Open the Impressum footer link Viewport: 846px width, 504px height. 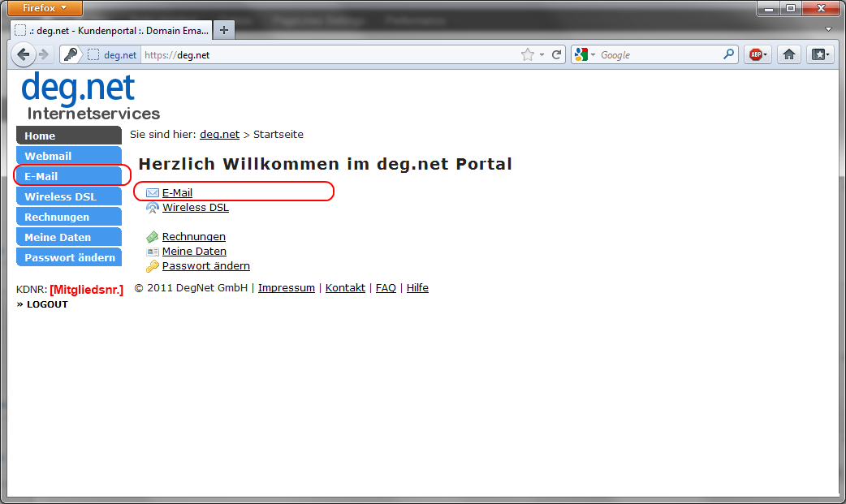(x=286, y=288)
